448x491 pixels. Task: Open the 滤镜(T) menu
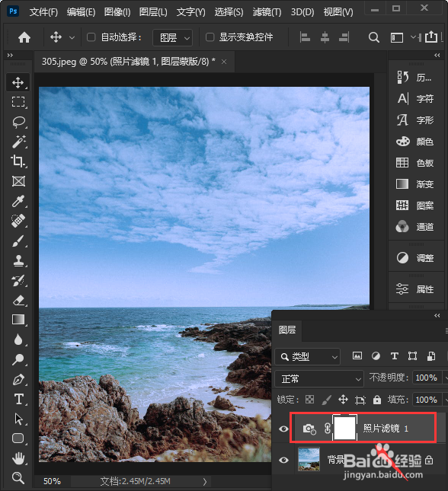[x=267, y=12]
